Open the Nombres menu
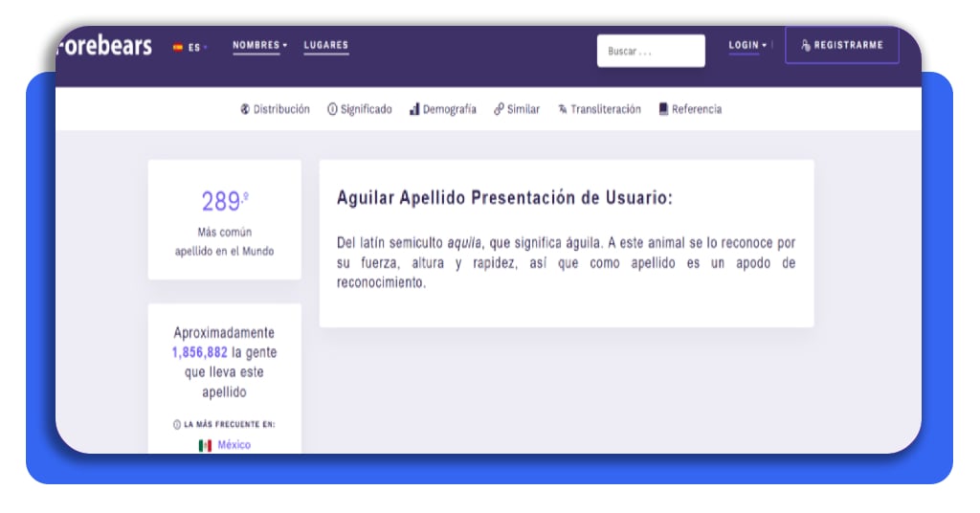 (260, 45)
